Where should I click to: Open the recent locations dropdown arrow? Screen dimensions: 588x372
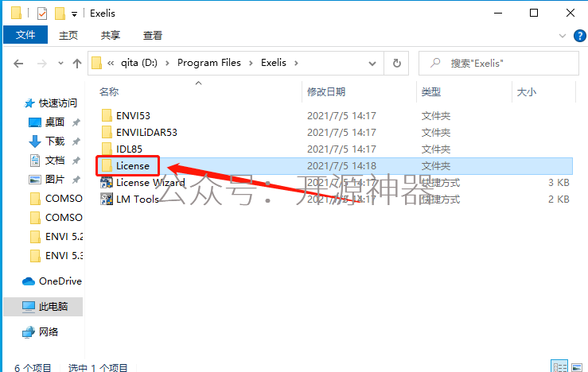(x=60, y=64)
